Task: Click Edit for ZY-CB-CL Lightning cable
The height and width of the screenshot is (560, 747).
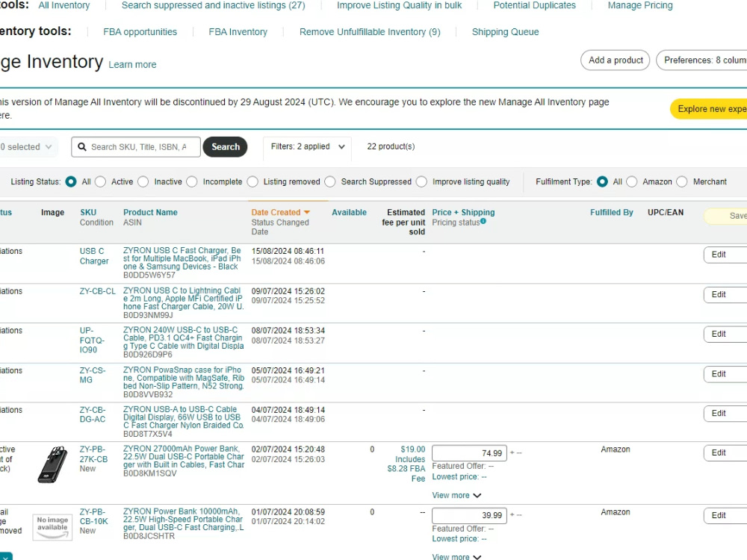Action: pos(725,295)
